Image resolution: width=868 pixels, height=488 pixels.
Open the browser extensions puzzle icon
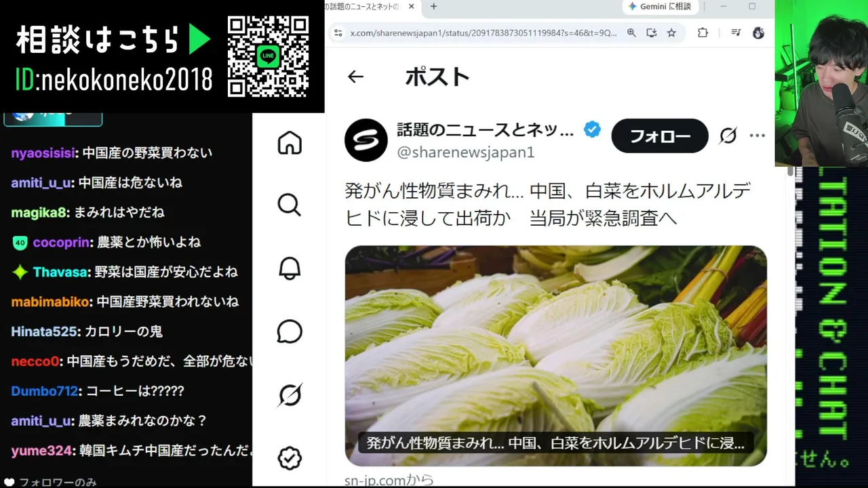click(703, 33)
